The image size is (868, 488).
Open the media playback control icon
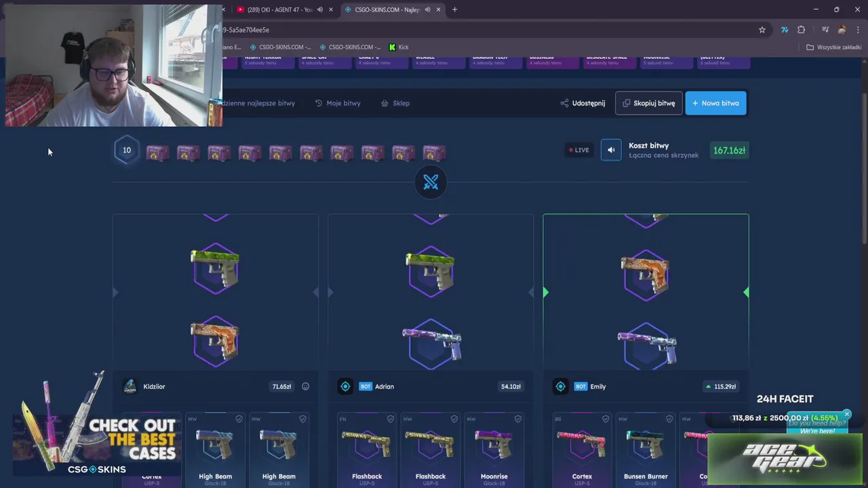[x=825, y=30]
